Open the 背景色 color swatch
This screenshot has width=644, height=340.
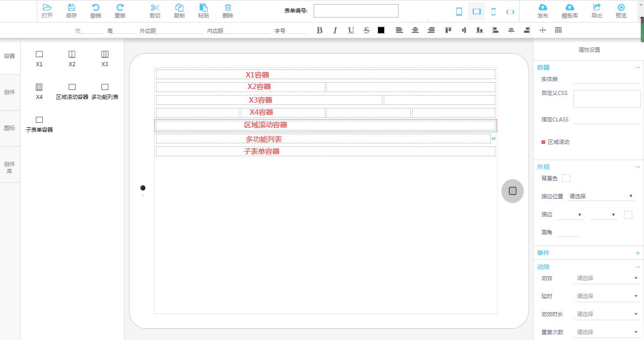pos(566,179)
